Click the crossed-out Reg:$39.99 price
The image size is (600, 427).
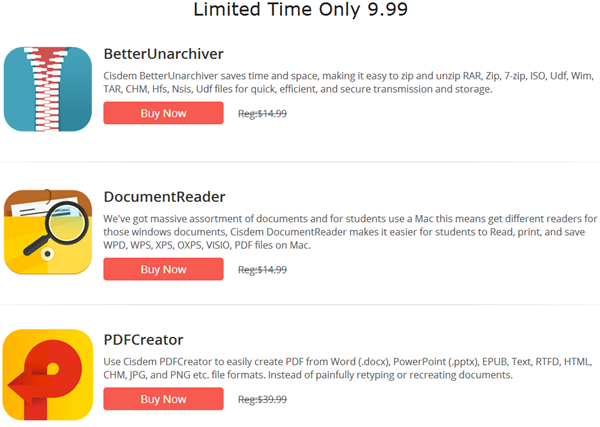[262, 399]
